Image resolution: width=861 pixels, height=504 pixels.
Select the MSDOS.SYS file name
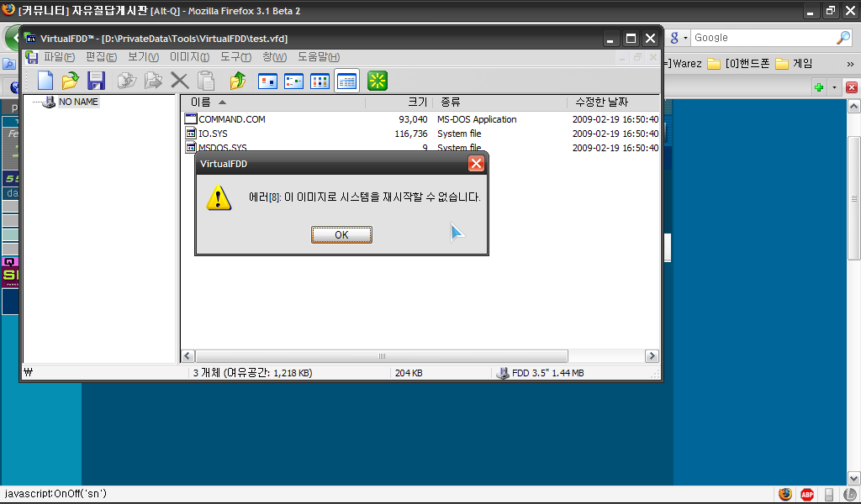coord(222,147)
